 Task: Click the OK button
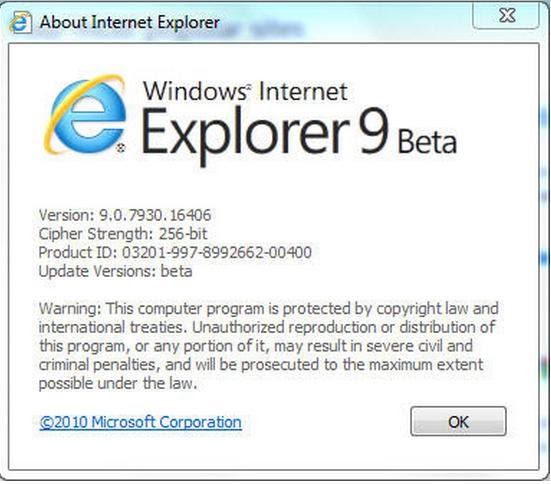click(x=458, y=421)
